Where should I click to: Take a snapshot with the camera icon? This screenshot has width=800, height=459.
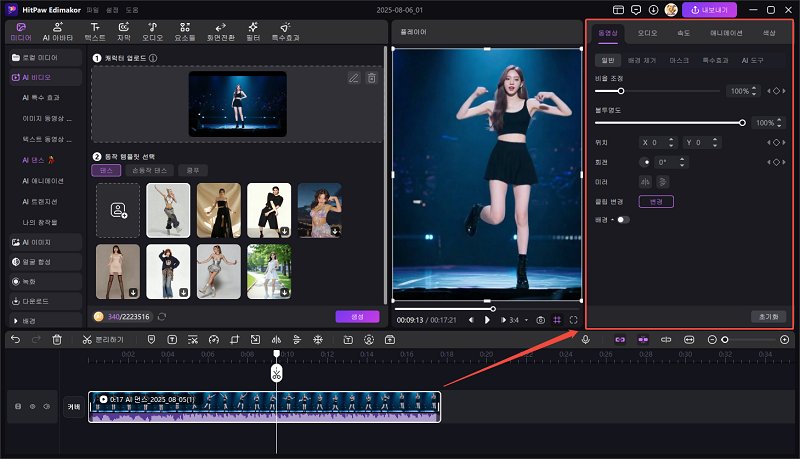540,320
